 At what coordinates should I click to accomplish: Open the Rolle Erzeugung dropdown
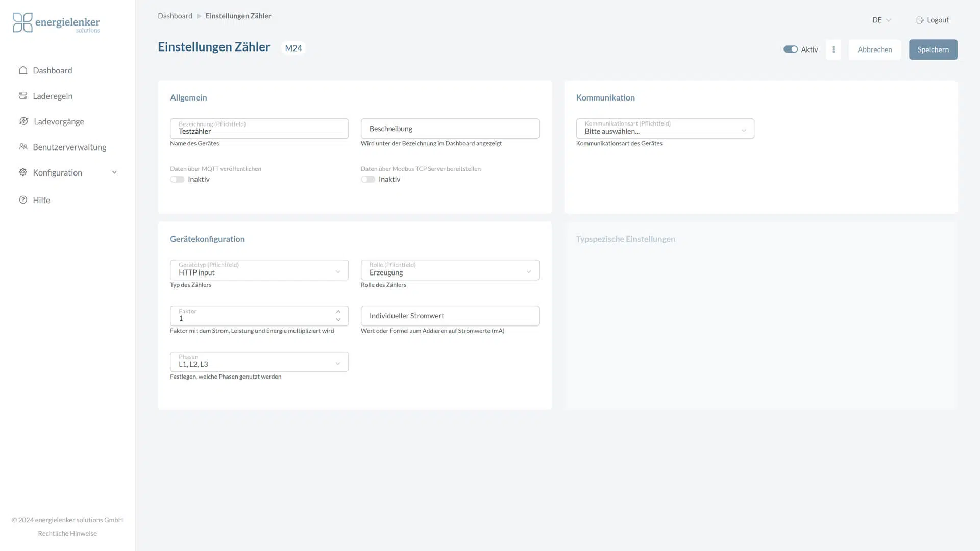[x=450, y=270]
